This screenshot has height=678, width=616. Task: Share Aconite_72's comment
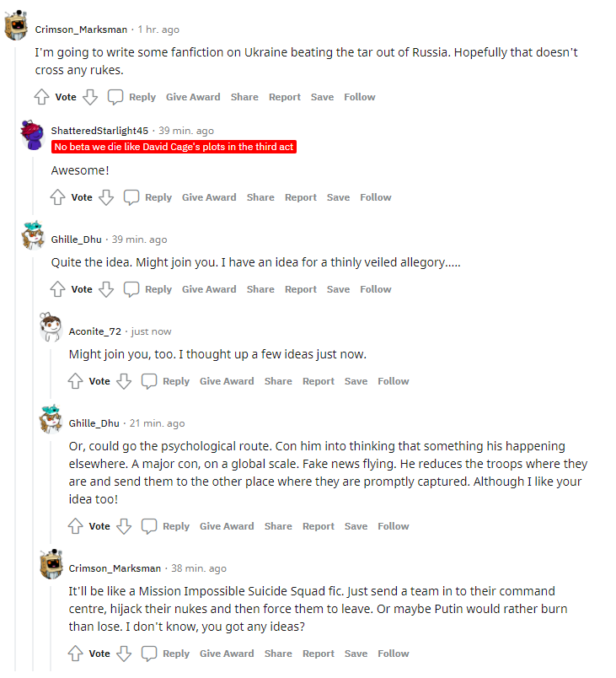278,381
